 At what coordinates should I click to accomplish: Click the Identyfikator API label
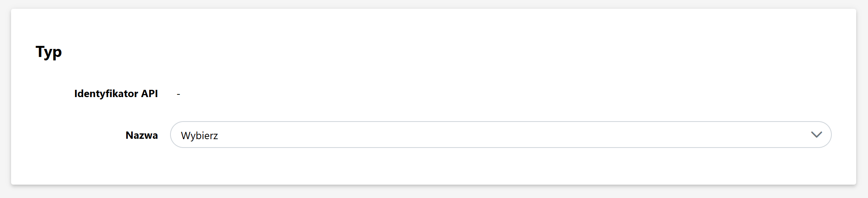116,94
